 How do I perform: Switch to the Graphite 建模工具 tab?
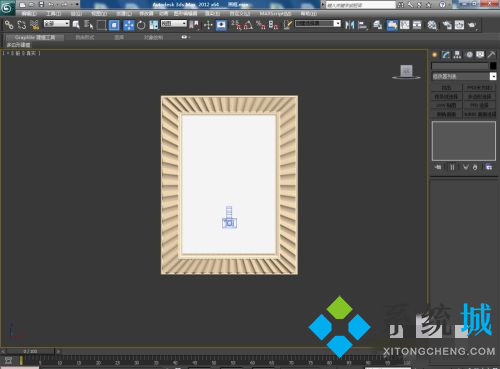coord(35,37)
